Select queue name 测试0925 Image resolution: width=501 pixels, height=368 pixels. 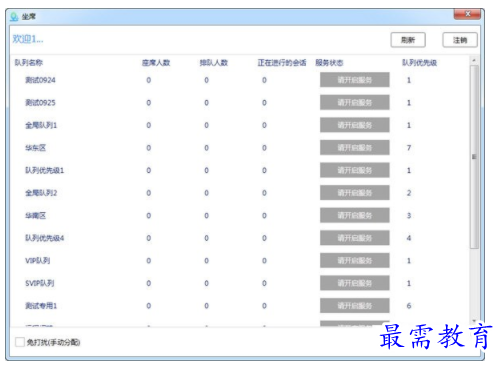40,102
